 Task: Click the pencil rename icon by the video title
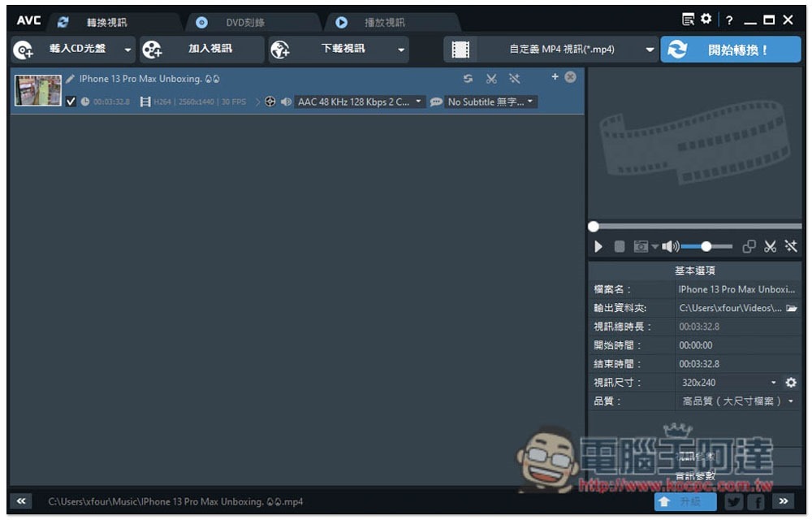(x=70, y=79)
